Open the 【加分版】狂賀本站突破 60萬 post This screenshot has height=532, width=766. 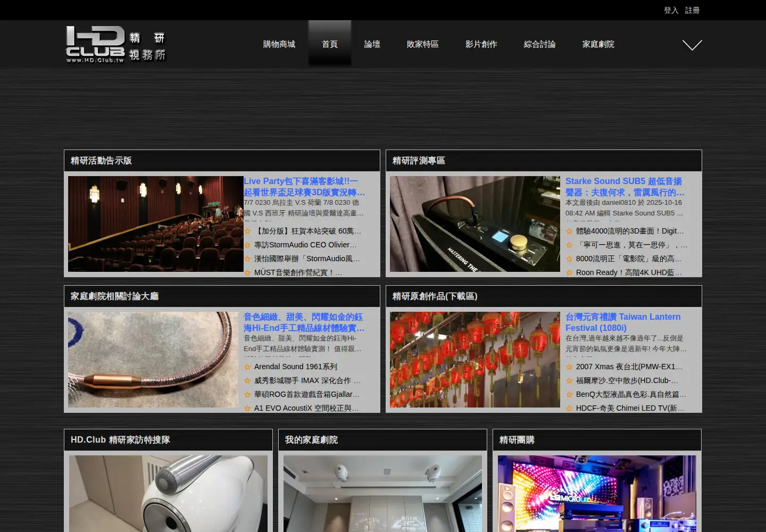307,231
